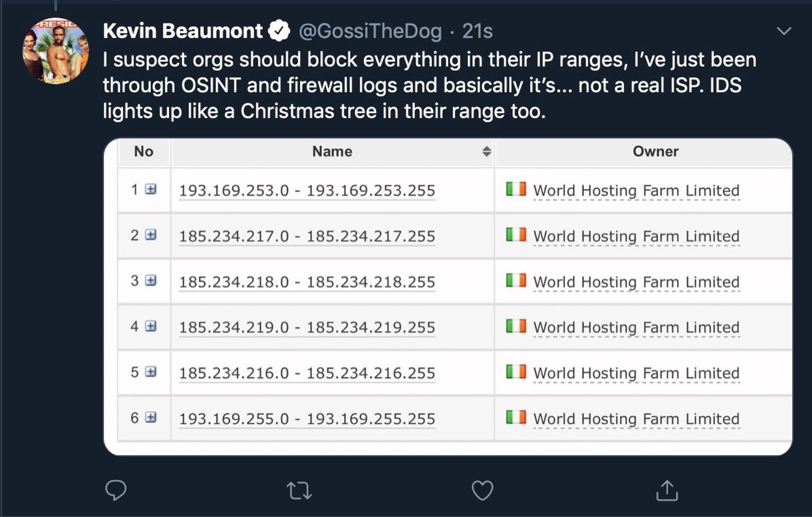Expand row 5 plus icon
This screenshot has height=517, width=812.
pos(151,372)
